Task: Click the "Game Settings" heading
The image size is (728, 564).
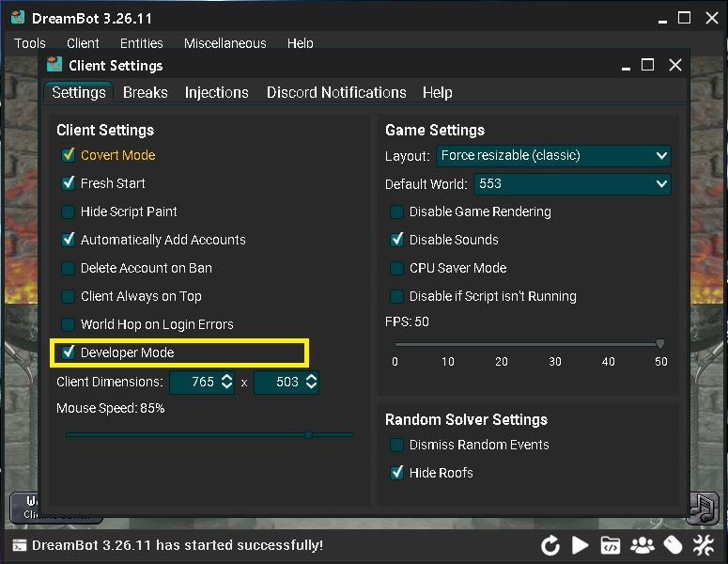Action: pyautogui.click(x=435, y=130)
